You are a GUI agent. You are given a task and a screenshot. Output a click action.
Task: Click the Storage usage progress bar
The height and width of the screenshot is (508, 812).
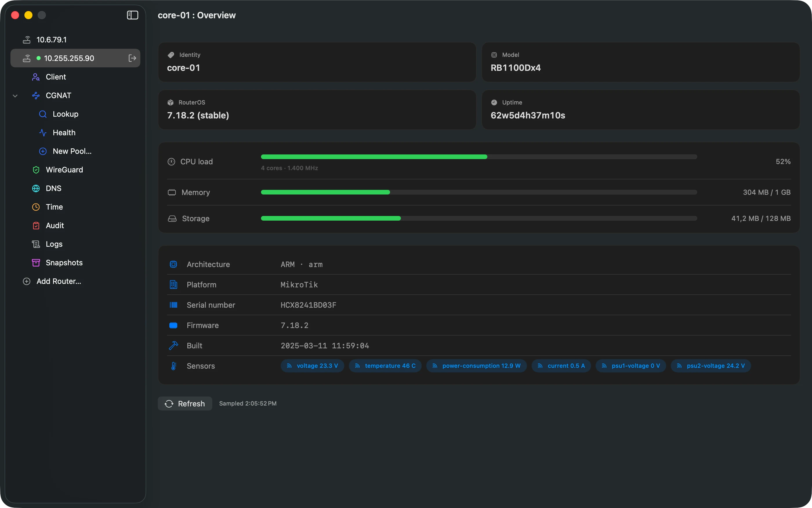coord(479,219)
